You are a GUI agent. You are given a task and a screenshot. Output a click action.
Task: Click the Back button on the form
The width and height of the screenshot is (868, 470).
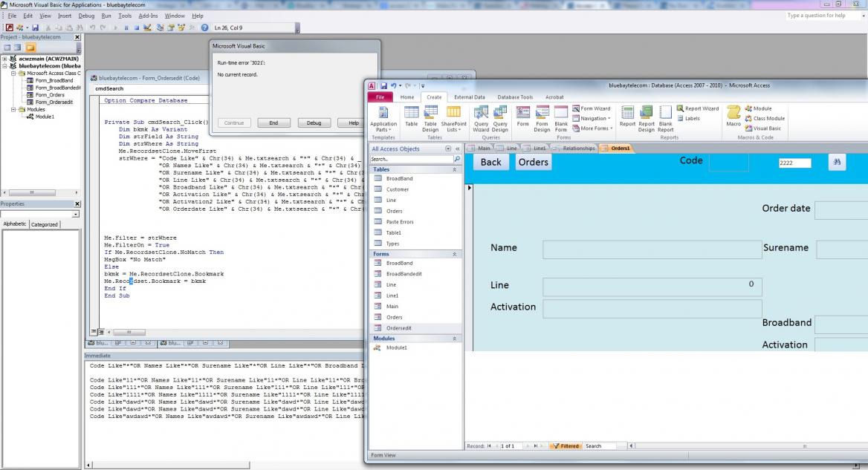[x=490, y=162]
